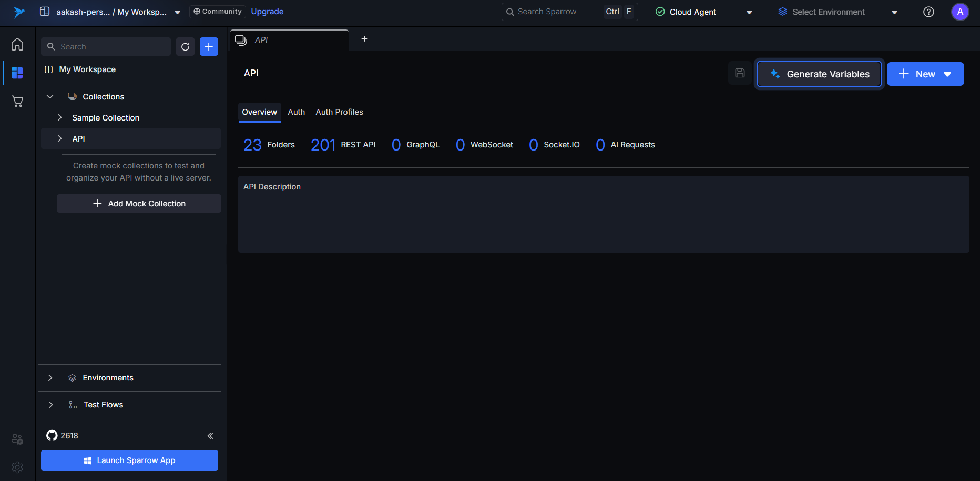This screenshot has width=980, height=481.
Task: Open the workspace switcher dropdown arrow
Action: [178, 12]
